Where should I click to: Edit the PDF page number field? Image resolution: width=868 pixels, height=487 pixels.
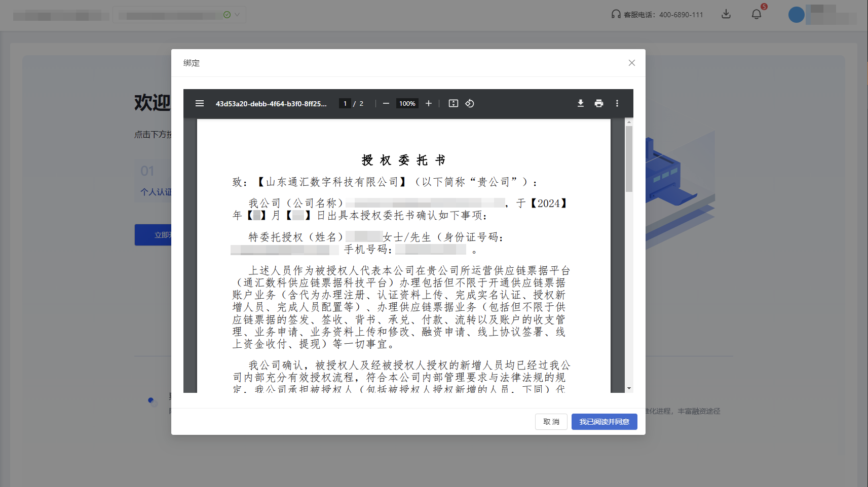click(x=345, y=103)
